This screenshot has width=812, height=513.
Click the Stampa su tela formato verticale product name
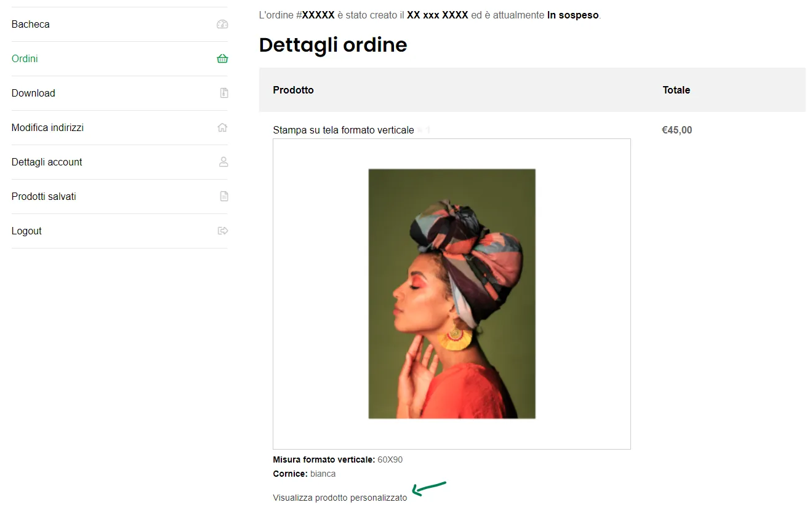(x=344, y=130)
